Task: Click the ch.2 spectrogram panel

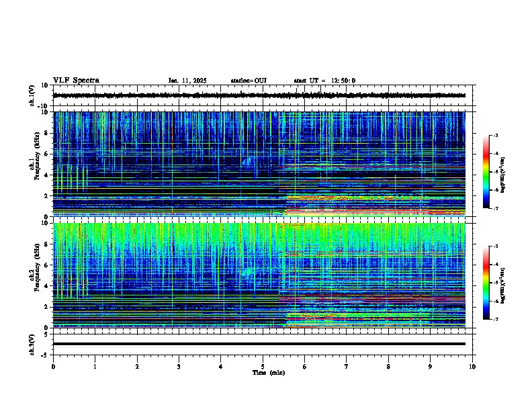Action: [259, 275]
